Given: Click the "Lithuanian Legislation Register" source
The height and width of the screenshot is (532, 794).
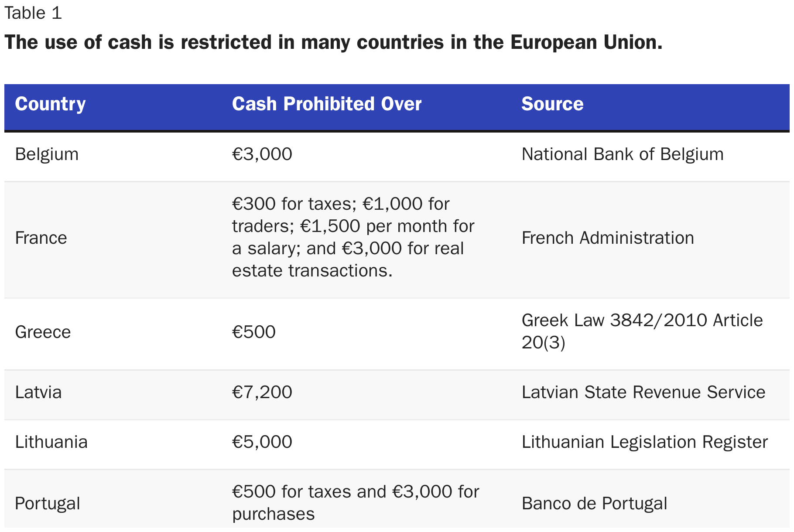Looking at the screenshot, I should click(x=644, y=442).
